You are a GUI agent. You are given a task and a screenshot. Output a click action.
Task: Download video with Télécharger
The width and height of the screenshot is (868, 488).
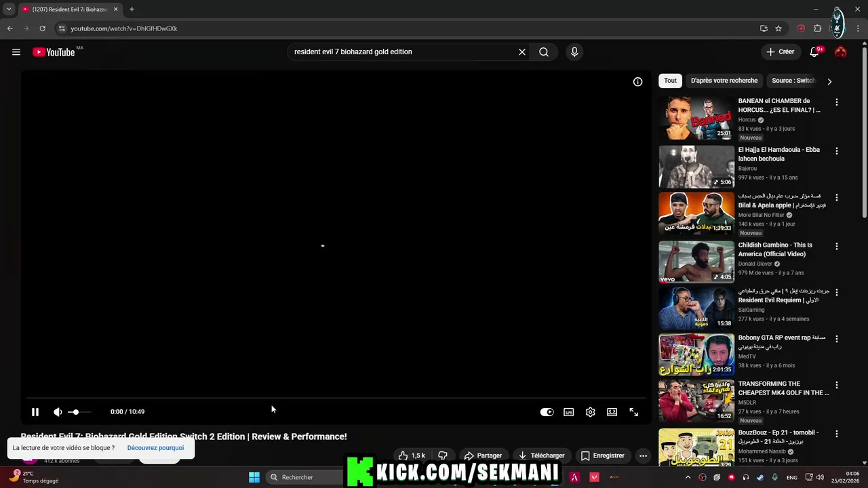pyautogui.click(x=540, y=455)
